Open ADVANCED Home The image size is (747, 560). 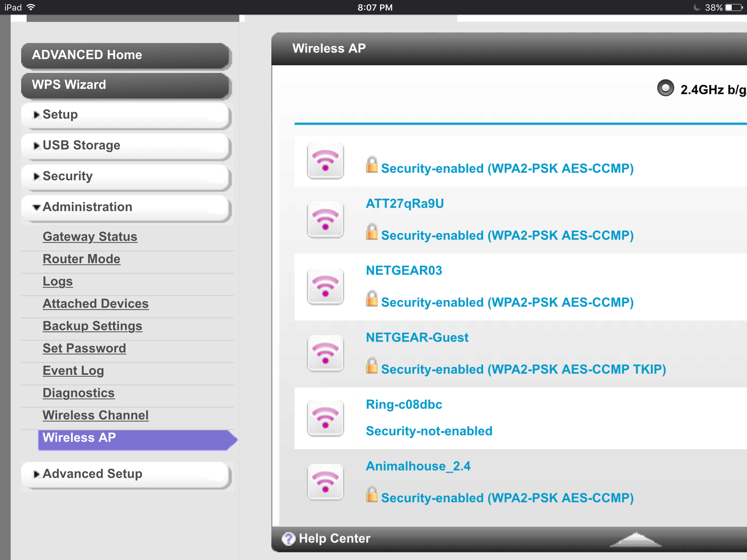click(x=87, y=55)
